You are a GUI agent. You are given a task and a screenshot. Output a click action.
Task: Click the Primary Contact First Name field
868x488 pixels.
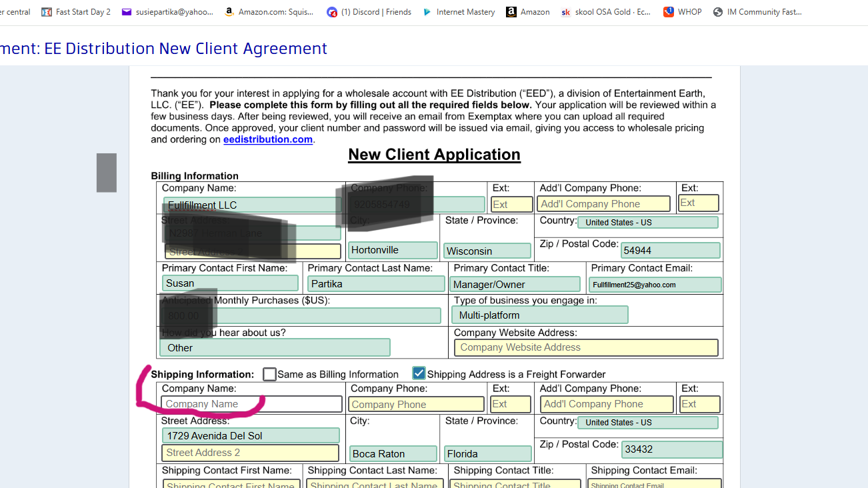(230, 283)
